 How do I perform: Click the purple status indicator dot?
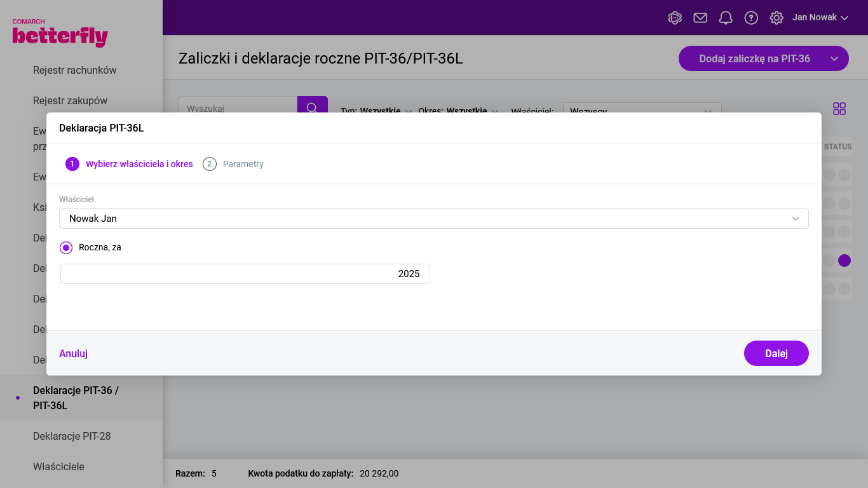click(844, 261)
